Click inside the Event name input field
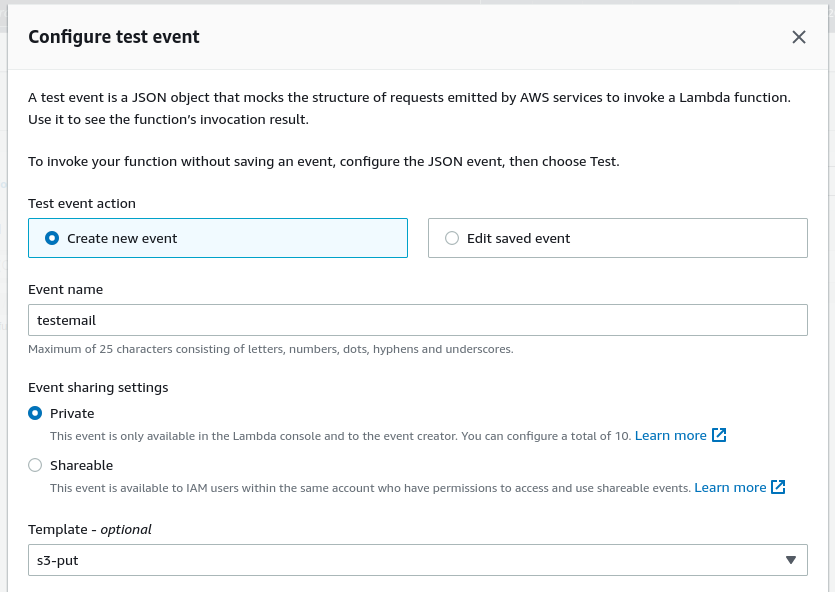835x592 pixels. [x=417, y=320]
